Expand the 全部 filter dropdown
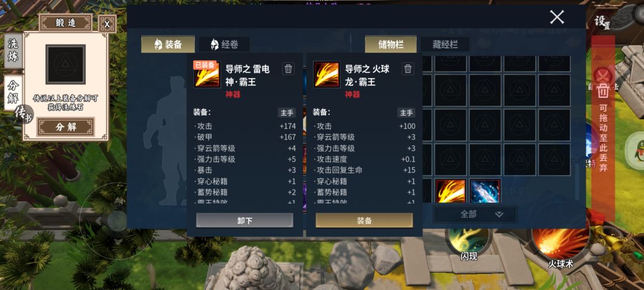 (475, 214)
